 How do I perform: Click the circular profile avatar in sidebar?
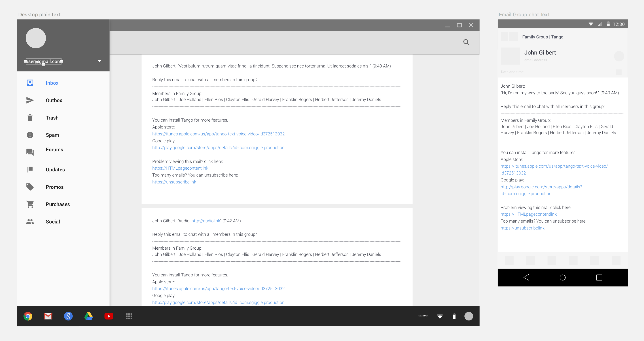(36, 38)
